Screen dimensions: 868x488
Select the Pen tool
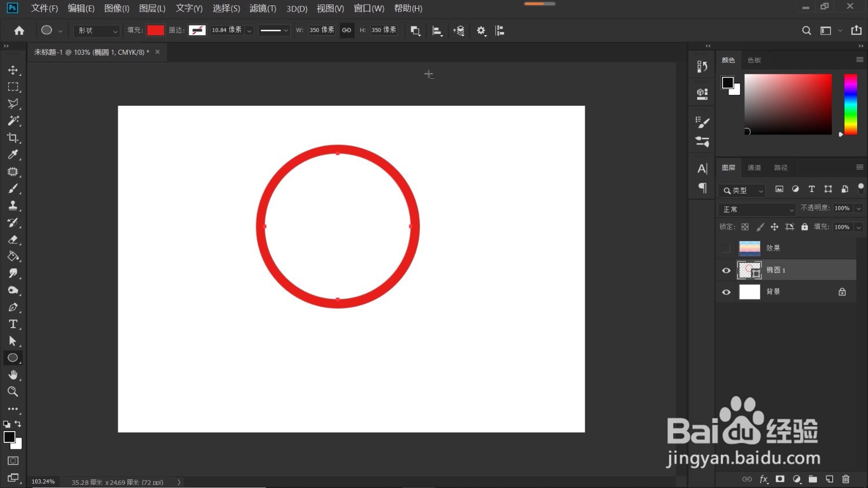coord(13,307)
